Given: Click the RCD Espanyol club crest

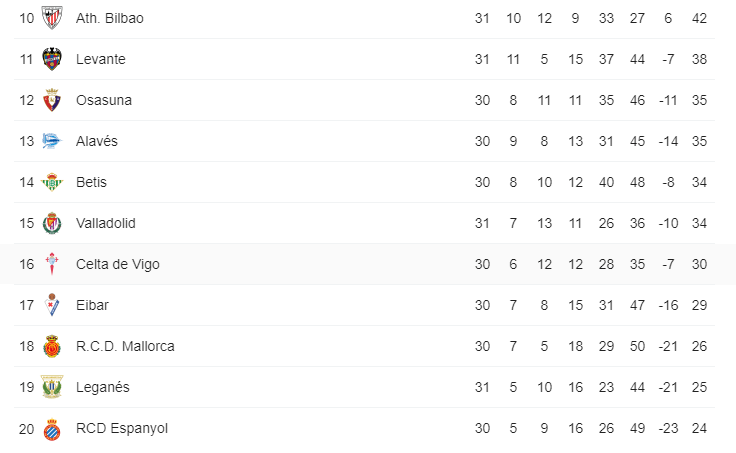Looking at the screenshot, I should tap(52, 428).
